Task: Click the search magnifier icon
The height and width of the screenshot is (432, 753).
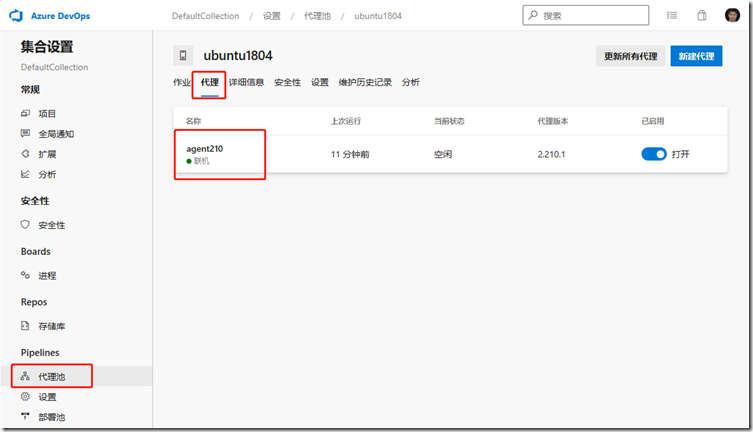Action: point(533,15)
